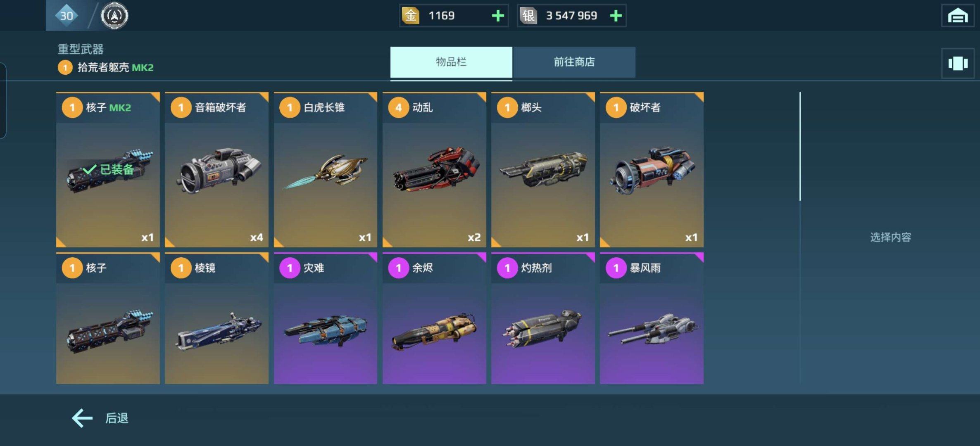
Task: Choose the 灾难 purple weapon card
Action: [x=326, y=318]
